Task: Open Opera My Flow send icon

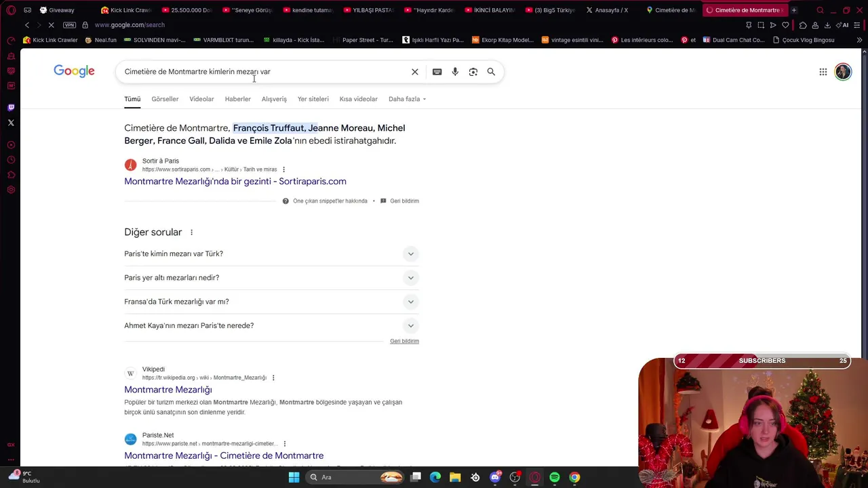Action: pyautogui.click(x=773, y=25)
